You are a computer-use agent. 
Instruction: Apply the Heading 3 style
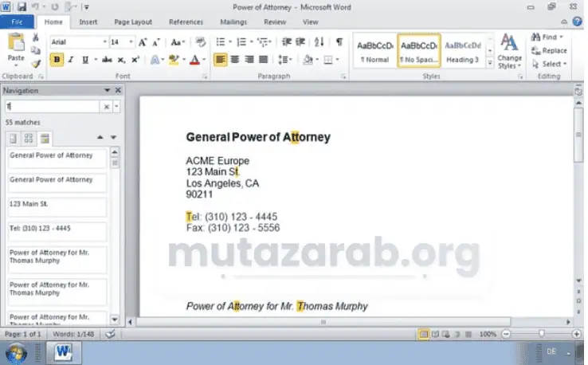click(x=463, y=51)
